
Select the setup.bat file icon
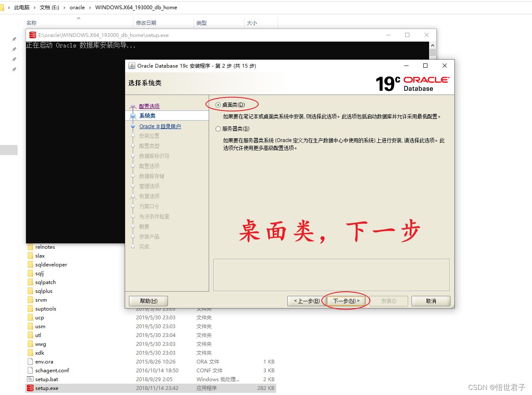30,379
